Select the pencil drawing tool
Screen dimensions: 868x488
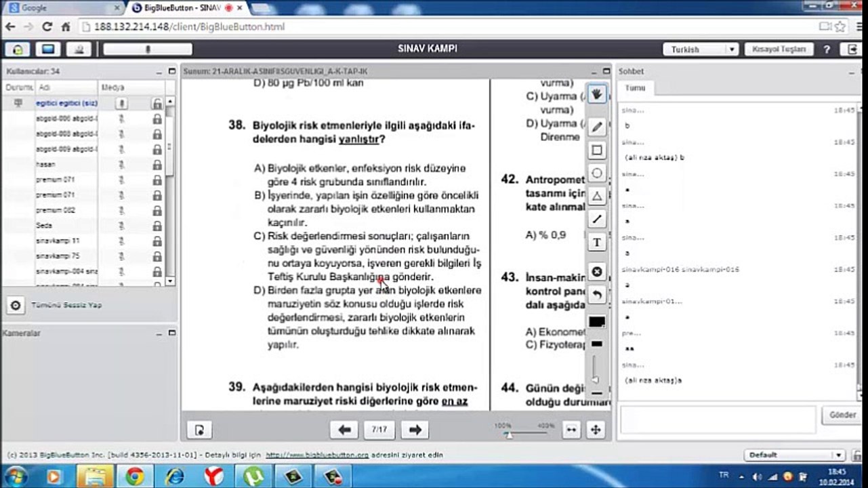point(597,127)
